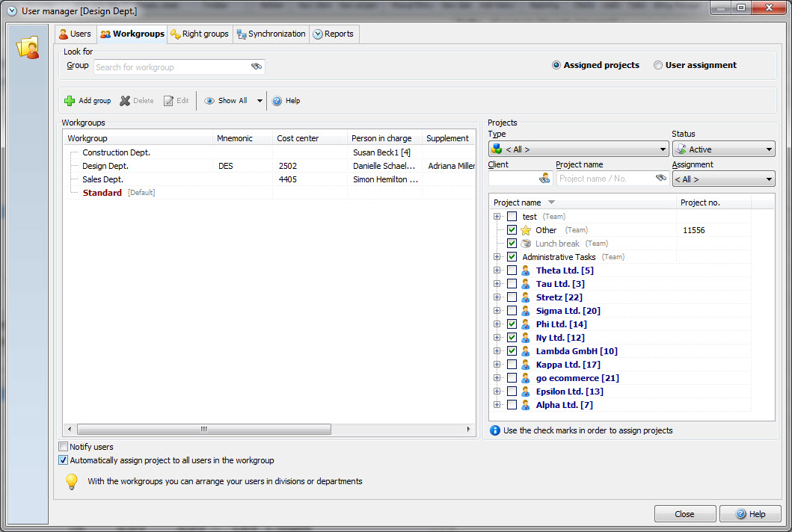
Task: Open the Synchronization tab
Action: (271, 34)
